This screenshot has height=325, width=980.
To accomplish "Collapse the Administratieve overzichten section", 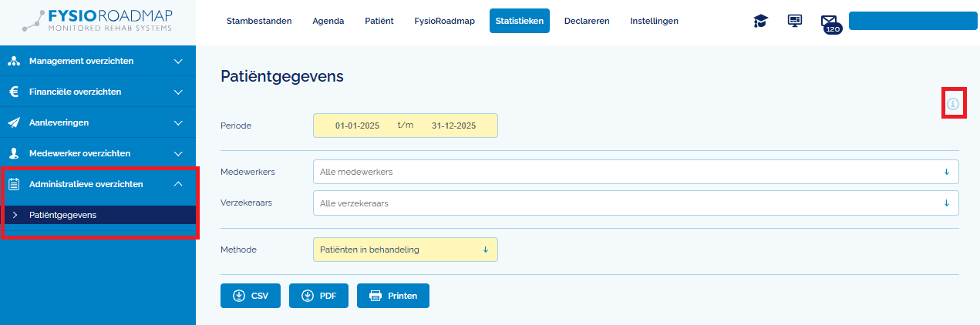I will click(178, 184).
